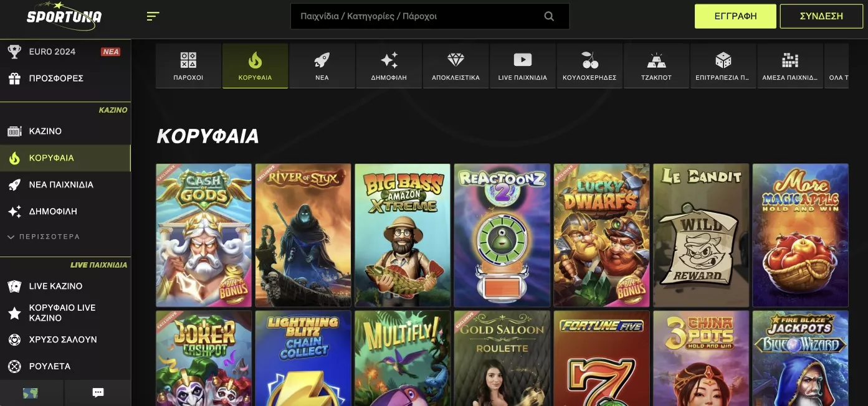Click the green ΚΑΖΙΝΟ sidebar section label

[113, 110]
